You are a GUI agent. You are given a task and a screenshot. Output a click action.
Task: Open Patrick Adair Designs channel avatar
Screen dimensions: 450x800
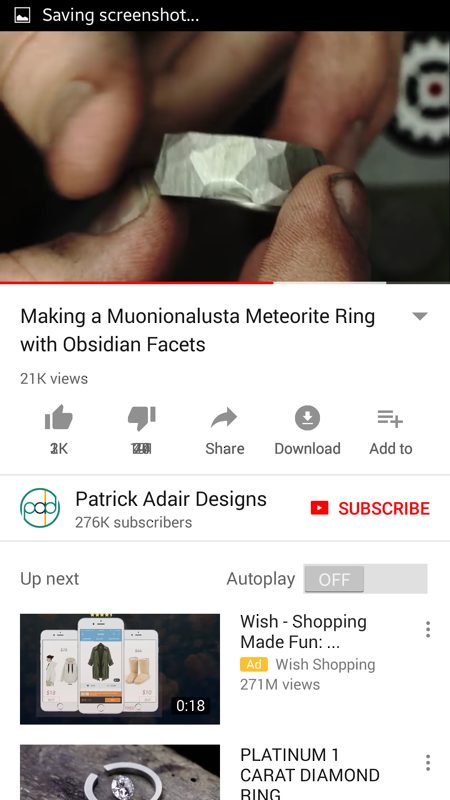click(x=40, y=508)
